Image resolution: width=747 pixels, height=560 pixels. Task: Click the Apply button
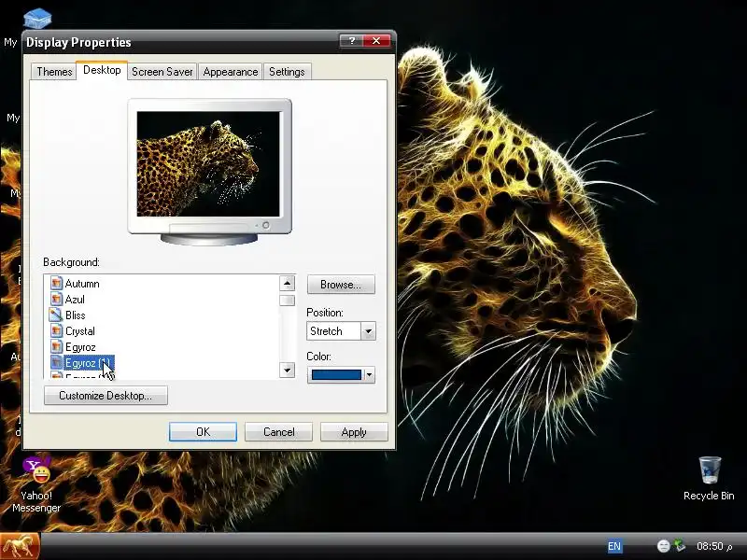354,432
